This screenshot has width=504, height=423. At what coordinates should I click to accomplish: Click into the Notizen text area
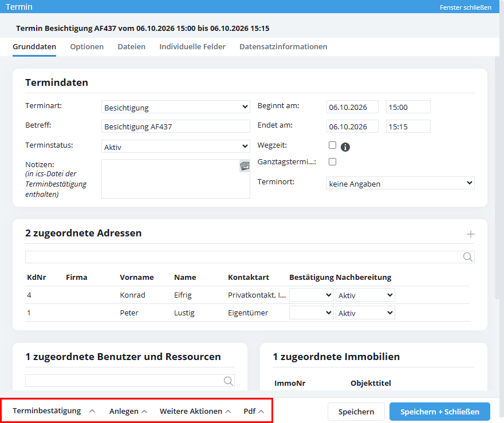point(175,179)
